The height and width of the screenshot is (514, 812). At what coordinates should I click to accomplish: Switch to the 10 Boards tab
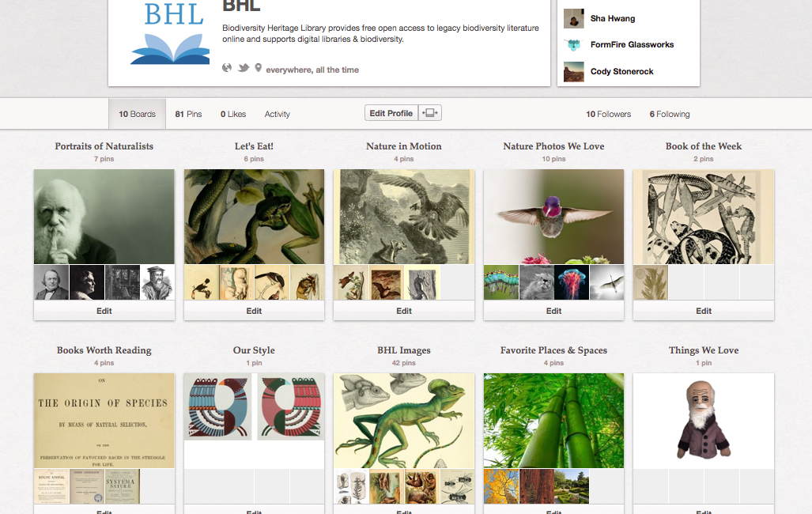pyautogui.click(x=138, y=114)
